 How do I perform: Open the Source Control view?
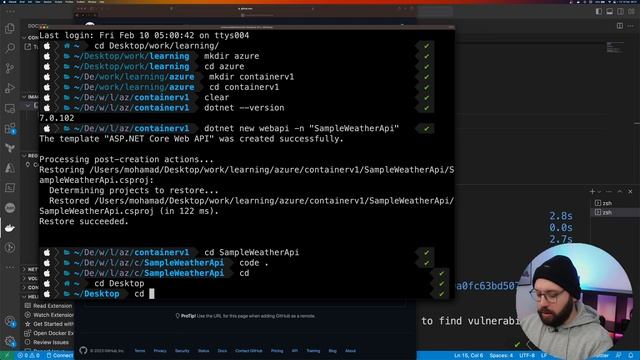tap(10, 68)
